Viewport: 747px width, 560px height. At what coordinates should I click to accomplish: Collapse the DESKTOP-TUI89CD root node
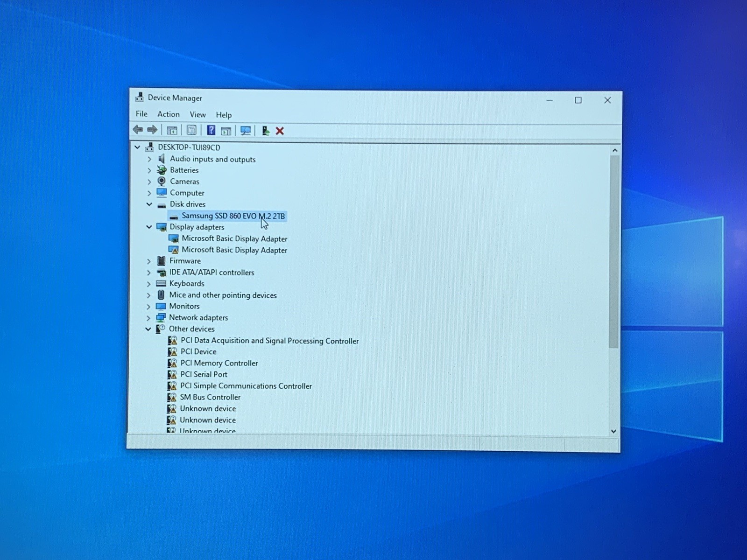coord(137,147)
